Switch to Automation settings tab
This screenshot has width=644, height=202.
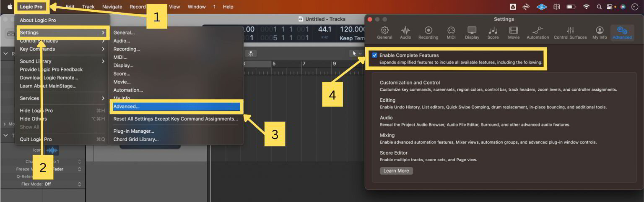click(x=538, y=33)
